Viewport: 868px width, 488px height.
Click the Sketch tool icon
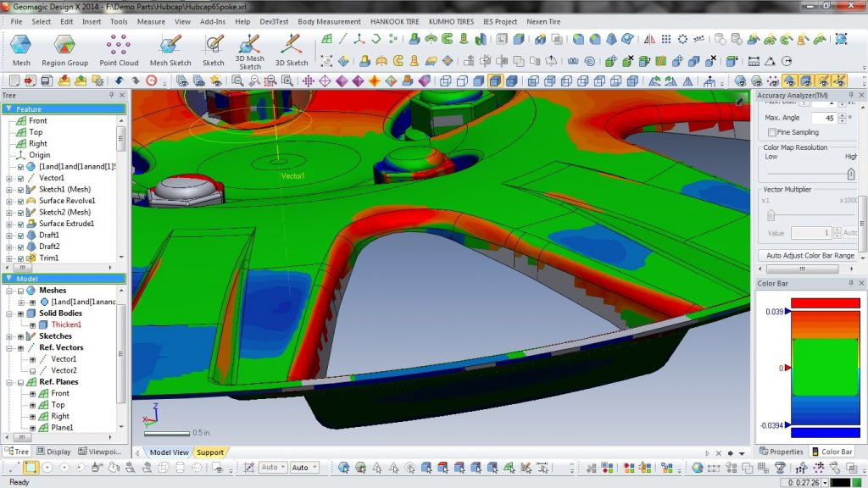(x=213, y=50)
